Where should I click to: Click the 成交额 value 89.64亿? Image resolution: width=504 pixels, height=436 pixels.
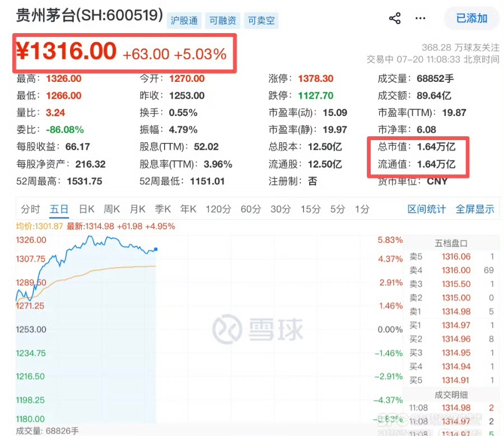tap(434, 96)
